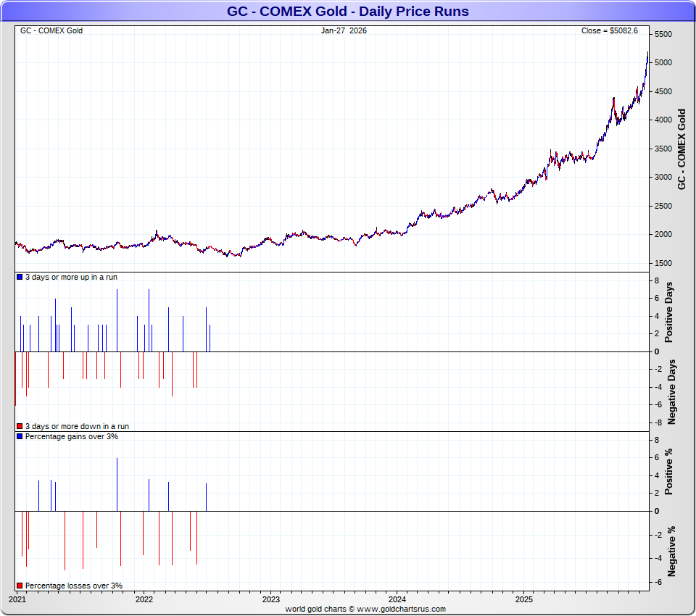Click the 'GC - COMEX Gold' label at top-left of chart
The image size is (696, 616).
click(51, 30)
